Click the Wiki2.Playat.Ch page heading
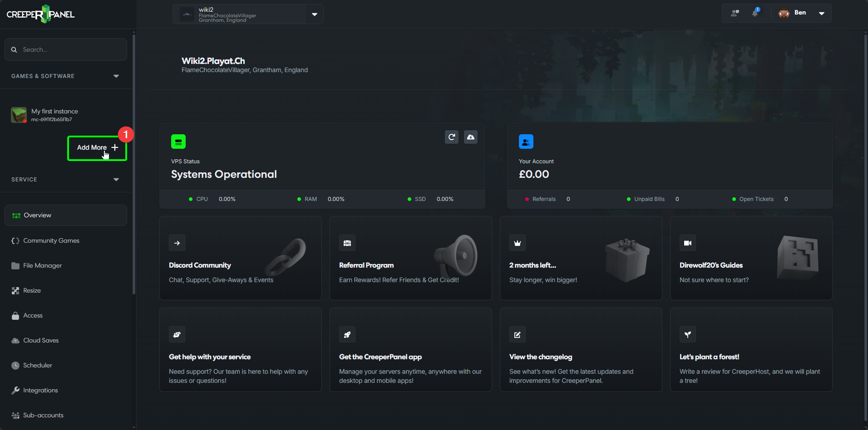Viewport: 868px width, 430px height. 213,61
